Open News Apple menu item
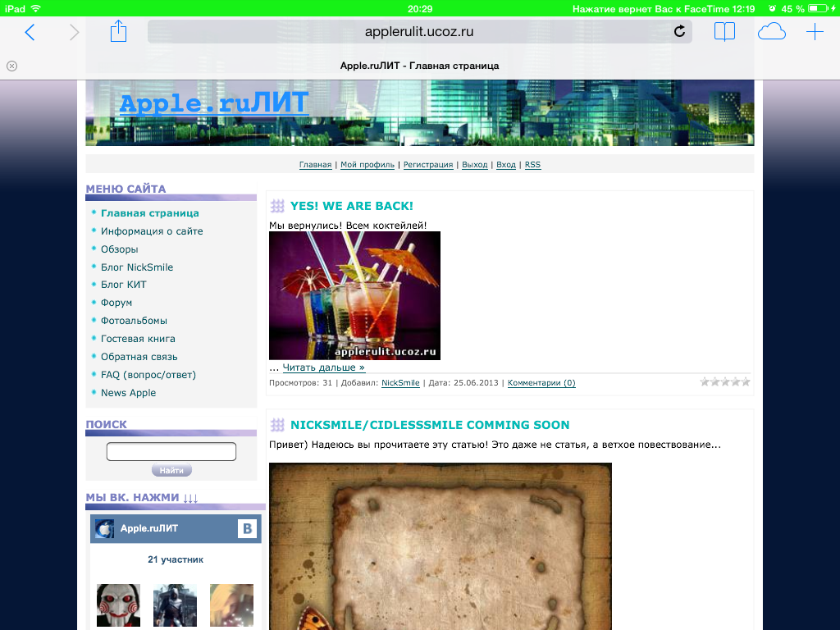 tap(128, 393)
